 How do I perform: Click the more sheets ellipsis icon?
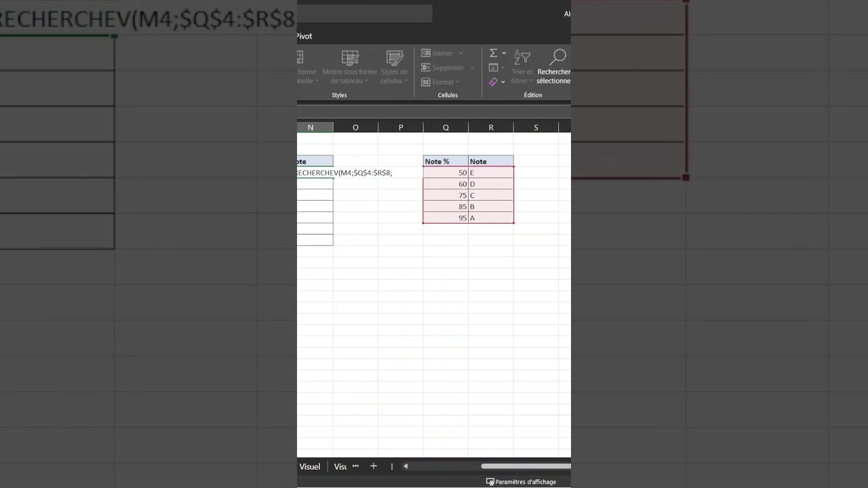pos(355,466)
